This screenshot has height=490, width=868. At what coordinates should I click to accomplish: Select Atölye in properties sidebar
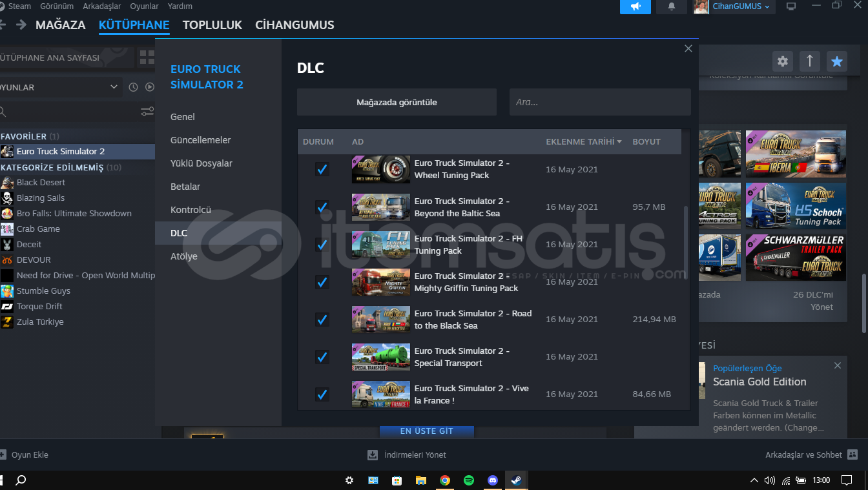218,256
